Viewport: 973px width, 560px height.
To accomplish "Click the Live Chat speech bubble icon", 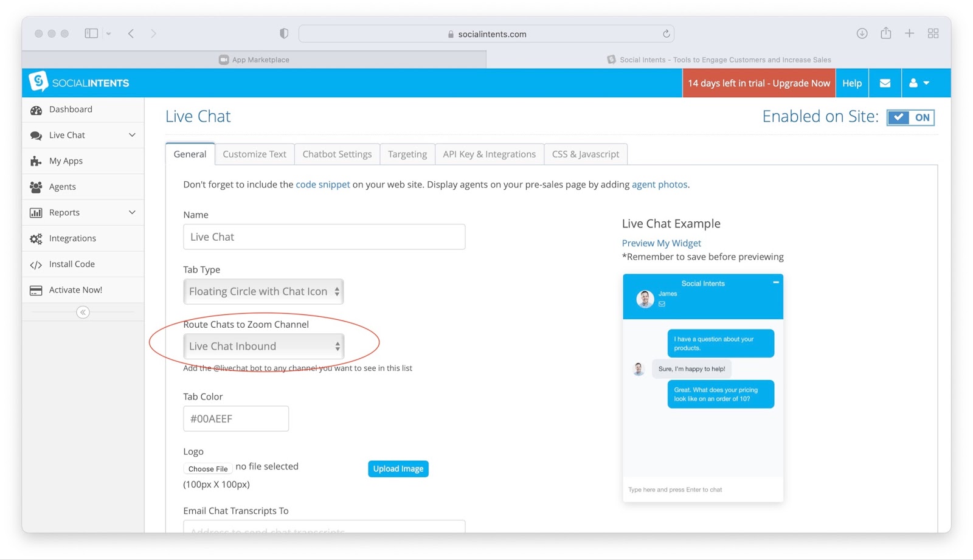I will pyautogui.click(x=36, y=136).
